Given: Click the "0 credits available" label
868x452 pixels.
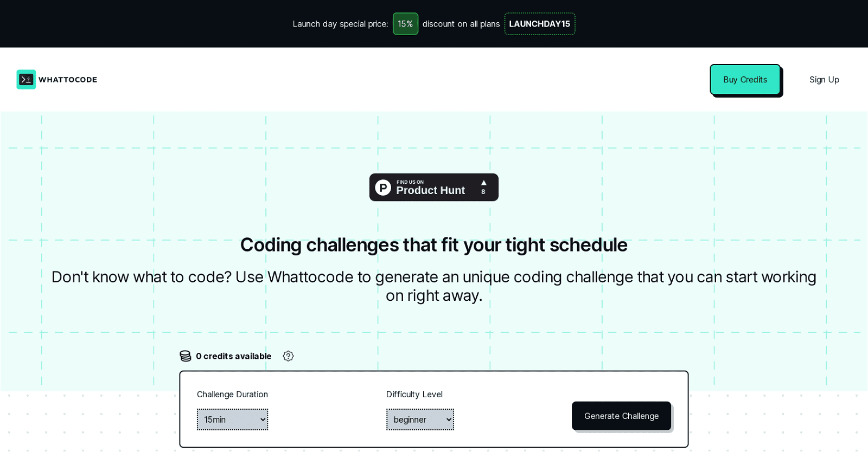Looking at the screenshot, I should (234, 356).
